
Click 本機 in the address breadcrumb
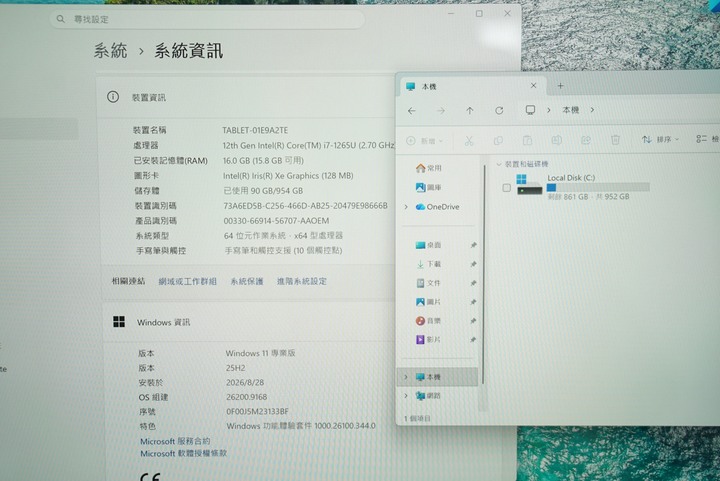pos(571,110)
